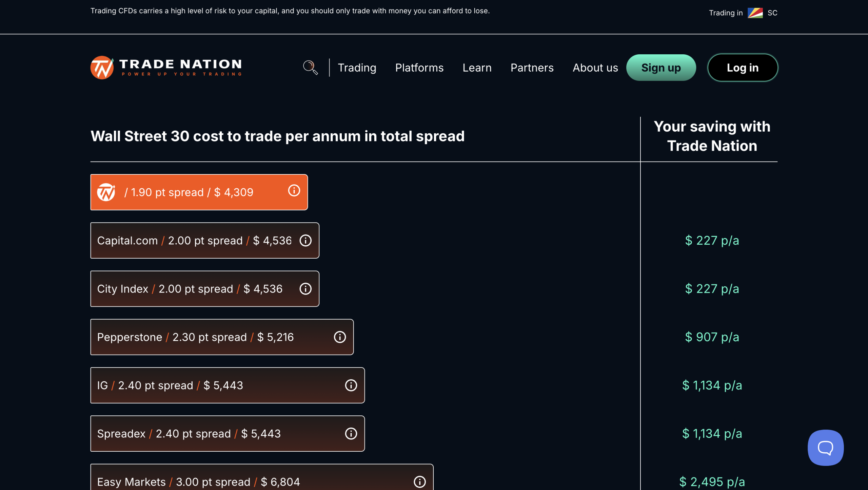Screen dimensions: 868x490
Task: Click info icon for Spreadex
Action: pyautogui.click(x=351, y=433)
